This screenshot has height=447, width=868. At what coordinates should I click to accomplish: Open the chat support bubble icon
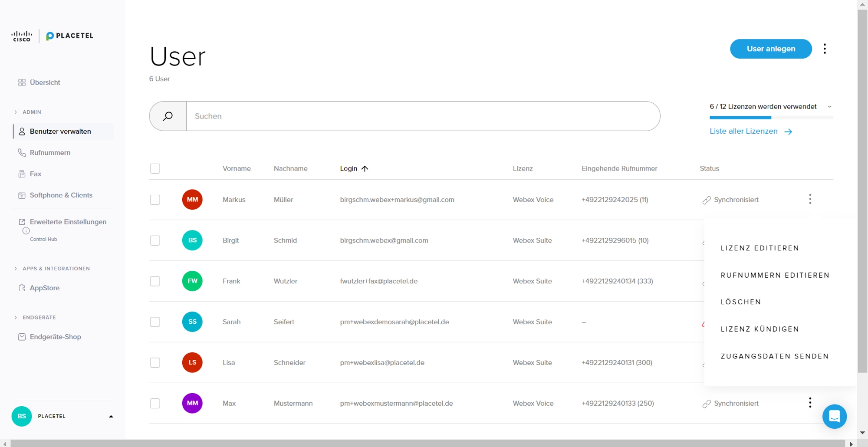[834, 417]
